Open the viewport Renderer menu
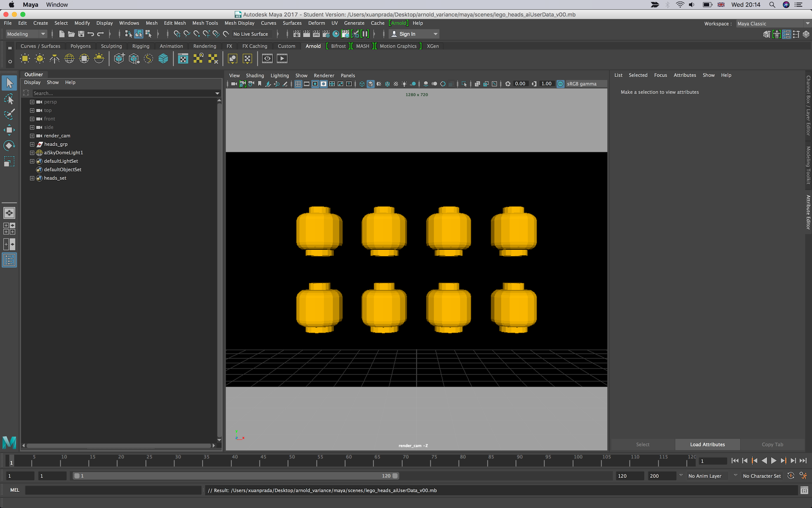The height and width of the screenshot is (508, 812). tap(324, 75)
